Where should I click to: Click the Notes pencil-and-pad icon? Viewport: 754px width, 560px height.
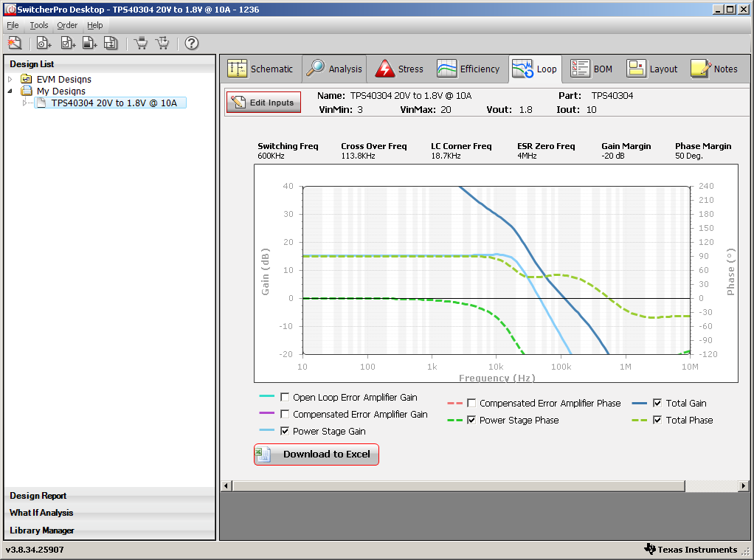(701, 69)
